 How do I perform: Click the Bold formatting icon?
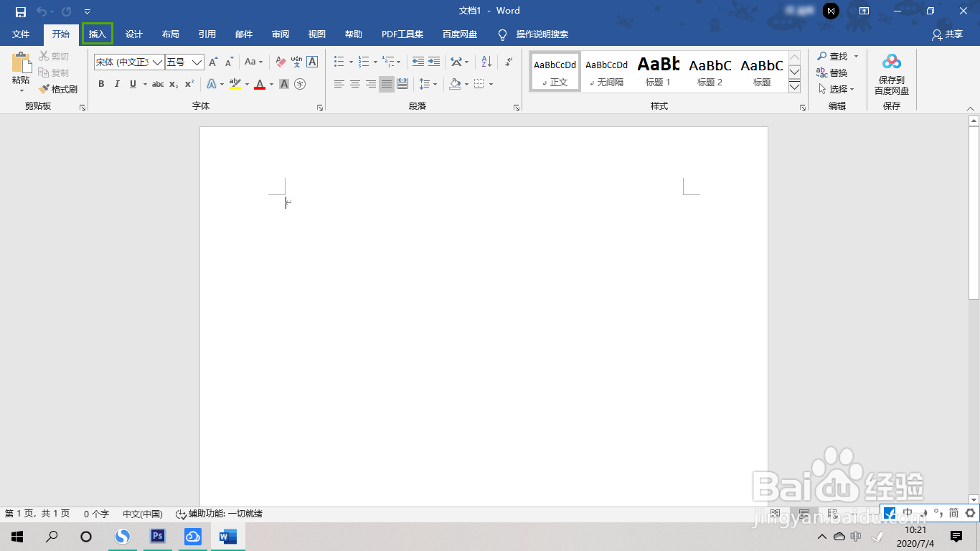point(101,84)
